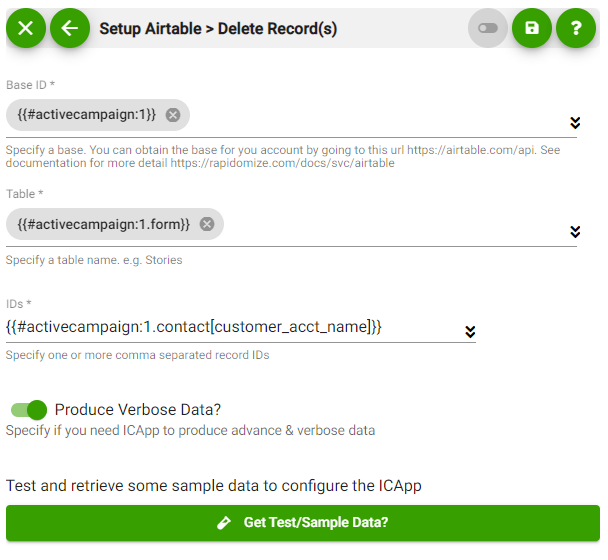
Task: Click the Table field label
Action: point(24,194)
